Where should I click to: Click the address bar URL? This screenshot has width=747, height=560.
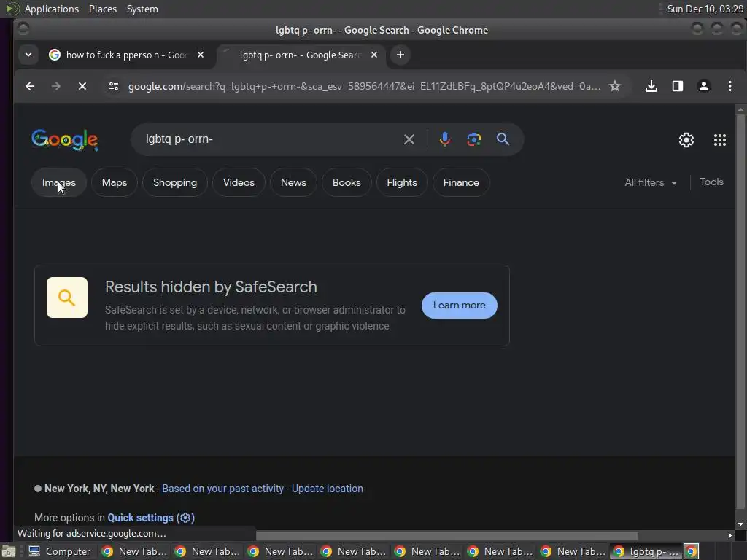coord(365,86)
